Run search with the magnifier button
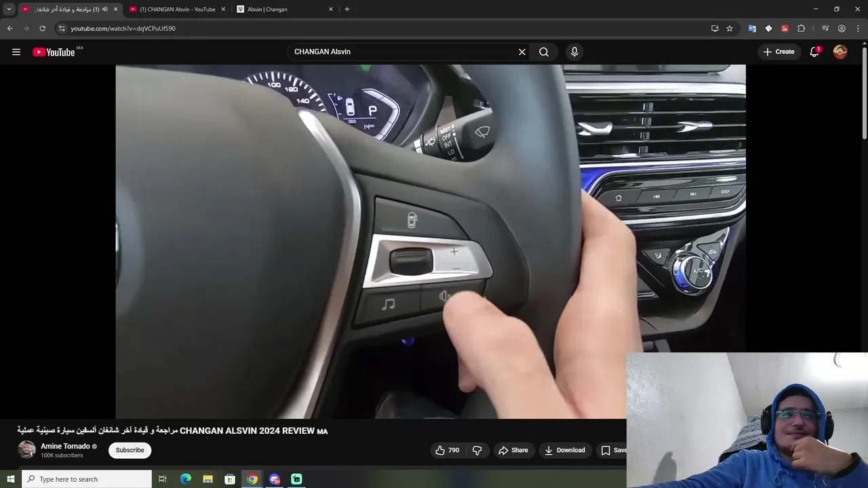This screenshot has width=868, height=488. click(544, 52)
